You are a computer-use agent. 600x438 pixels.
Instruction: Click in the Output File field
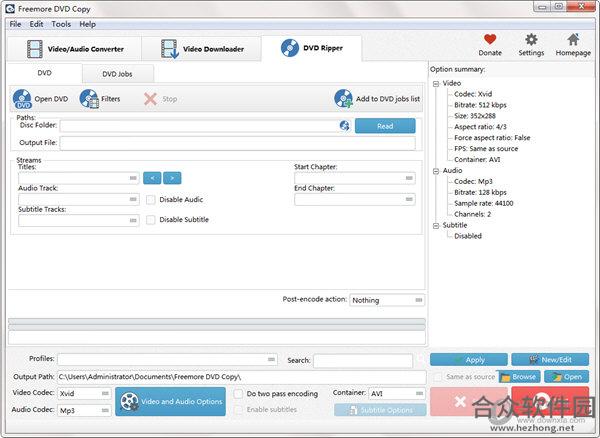pyautogui.click(x=238, y=143)
